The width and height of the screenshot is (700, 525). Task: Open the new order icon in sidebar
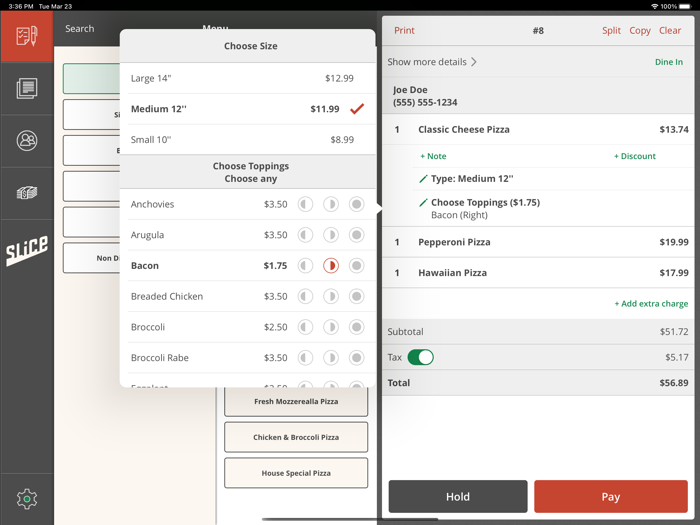point(27,36)
